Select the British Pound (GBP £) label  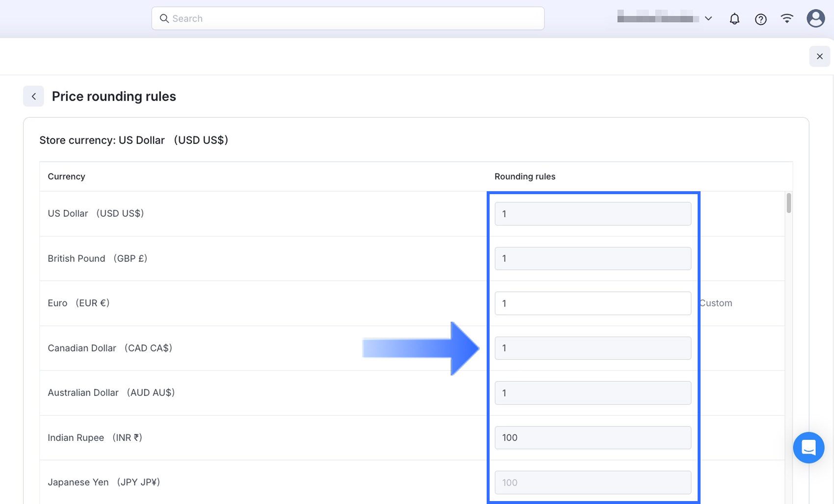[x=97, y=258]
